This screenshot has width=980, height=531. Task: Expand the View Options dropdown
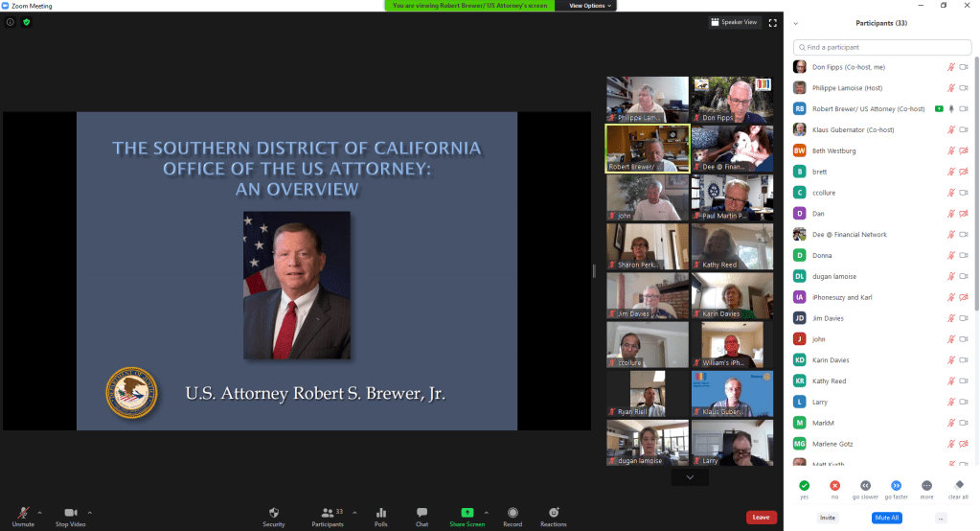point(588,6)
